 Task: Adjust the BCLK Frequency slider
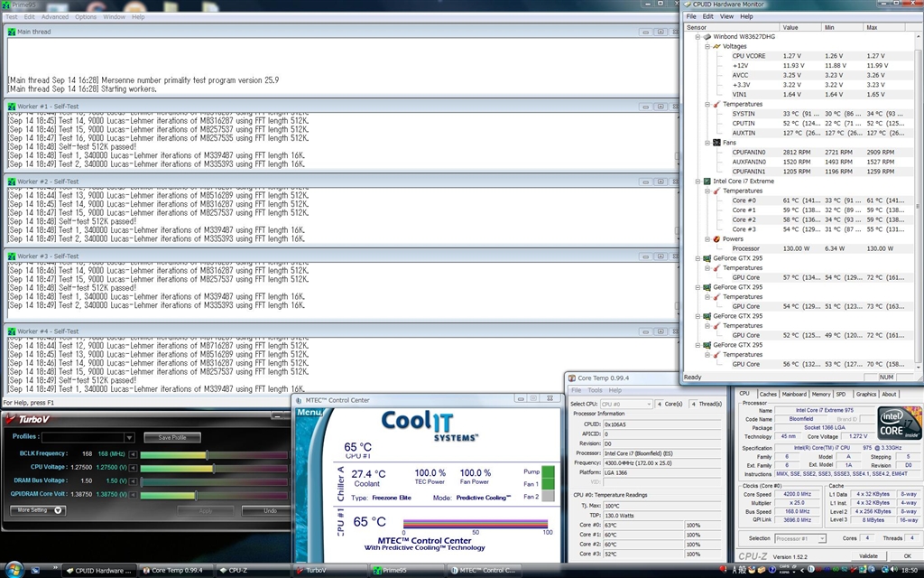tap(207, 454)
